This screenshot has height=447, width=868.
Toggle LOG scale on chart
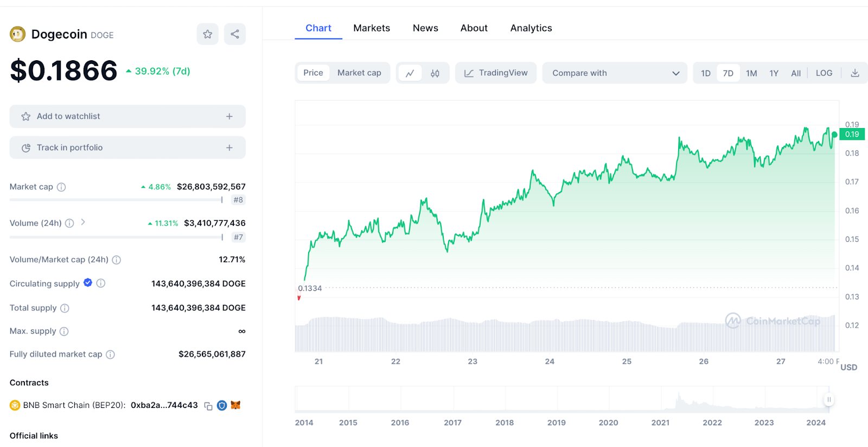click(824, 73)
